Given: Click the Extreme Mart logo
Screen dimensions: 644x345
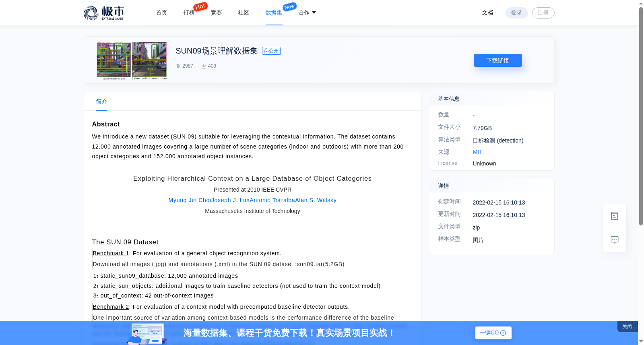Looking at the screenshot, I should (x=103, y=13).
